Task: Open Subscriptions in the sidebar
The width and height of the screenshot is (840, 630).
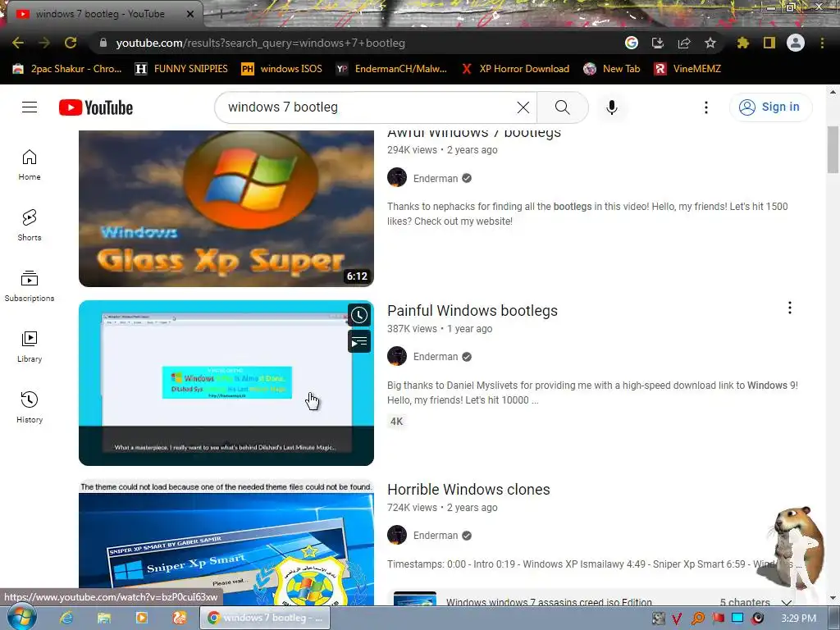Action: pos(30,286)
